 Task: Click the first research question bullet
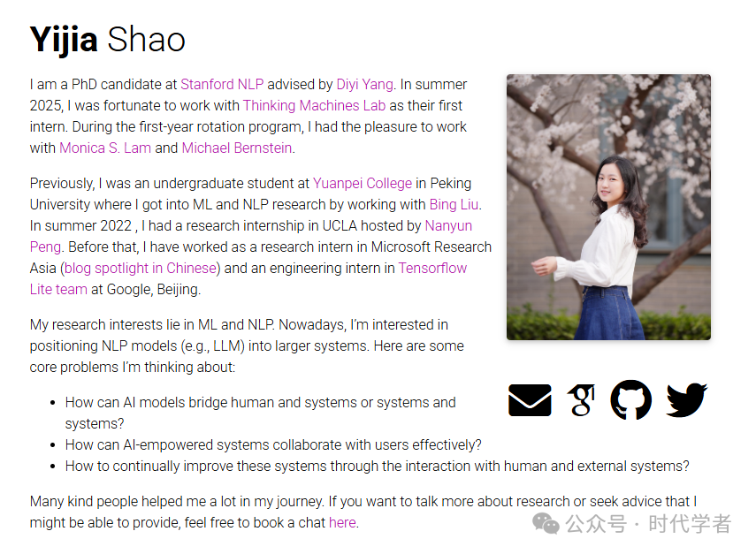click(260, 403)
